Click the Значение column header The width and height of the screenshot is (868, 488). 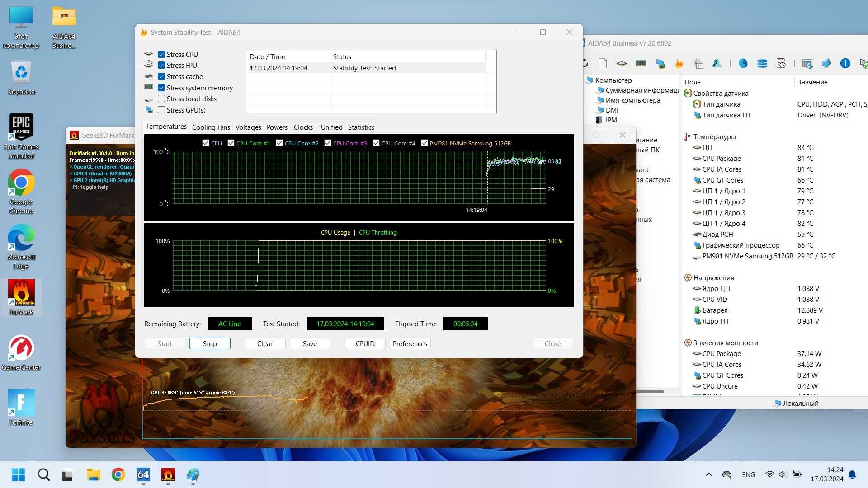click(831, 82)
